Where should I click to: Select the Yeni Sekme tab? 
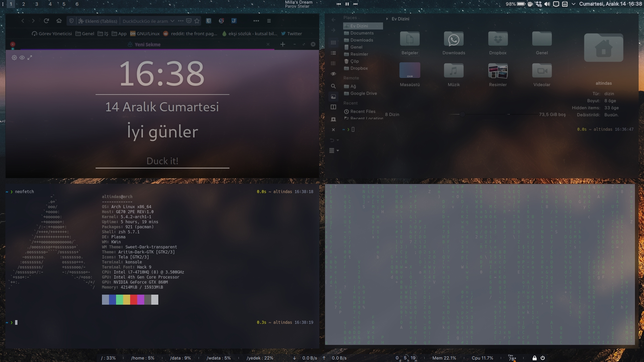[x=144, y=44]
